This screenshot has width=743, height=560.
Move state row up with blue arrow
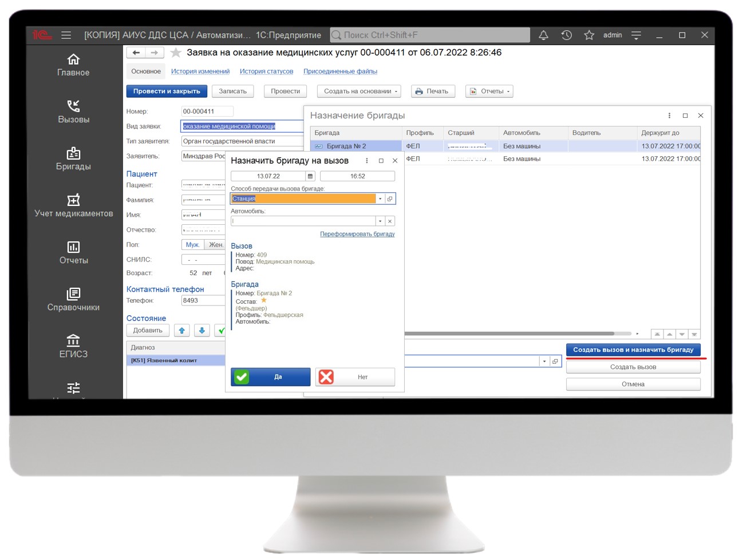coord(182,330)
